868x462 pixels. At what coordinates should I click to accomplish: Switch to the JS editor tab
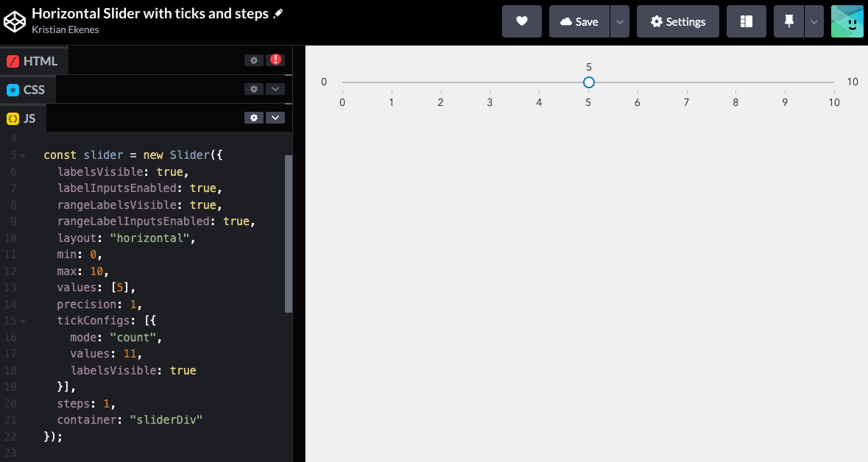29,118
